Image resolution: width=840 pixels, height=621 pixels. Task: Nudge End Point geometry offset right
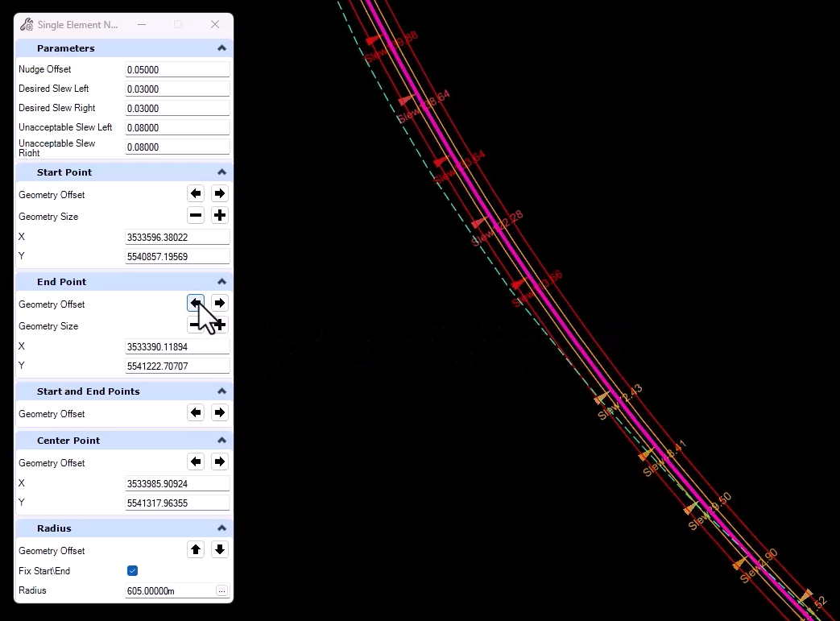219,303
